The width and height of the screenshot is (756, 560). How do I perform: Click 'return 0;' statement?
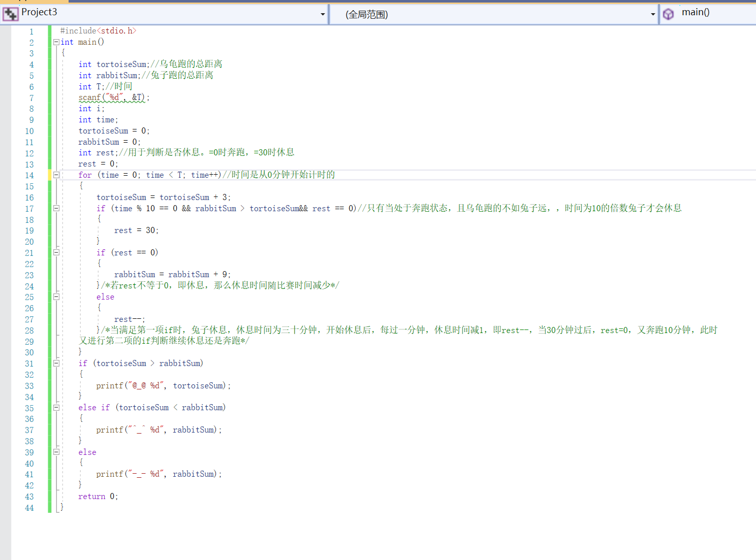(x=98, y=497)
